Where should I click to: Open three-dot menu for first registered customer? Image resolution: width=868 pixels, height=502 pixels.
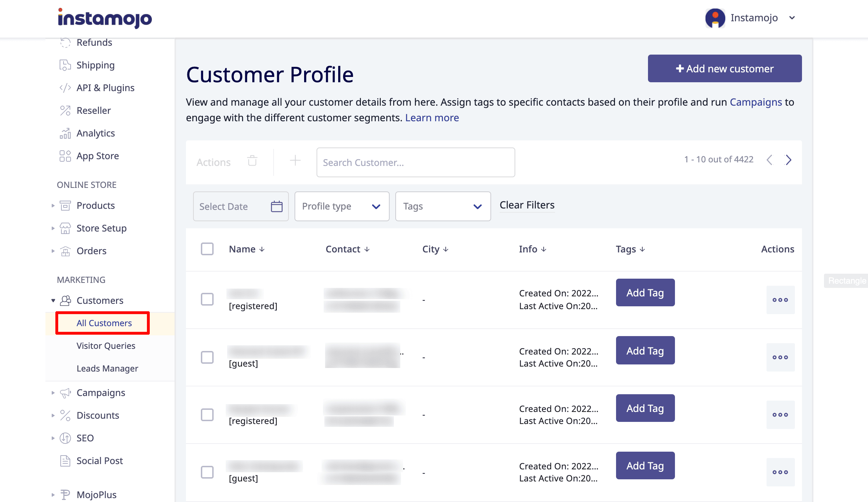780,300
